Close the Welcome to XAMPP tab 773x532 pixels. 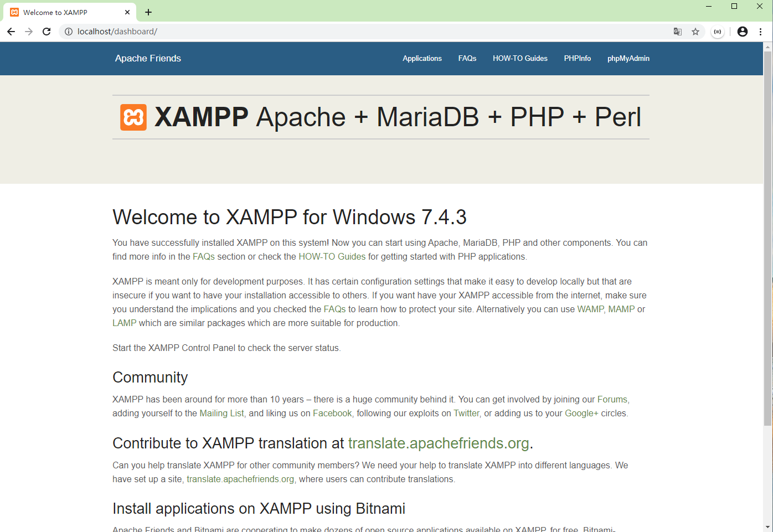click(x=127, y=12)
